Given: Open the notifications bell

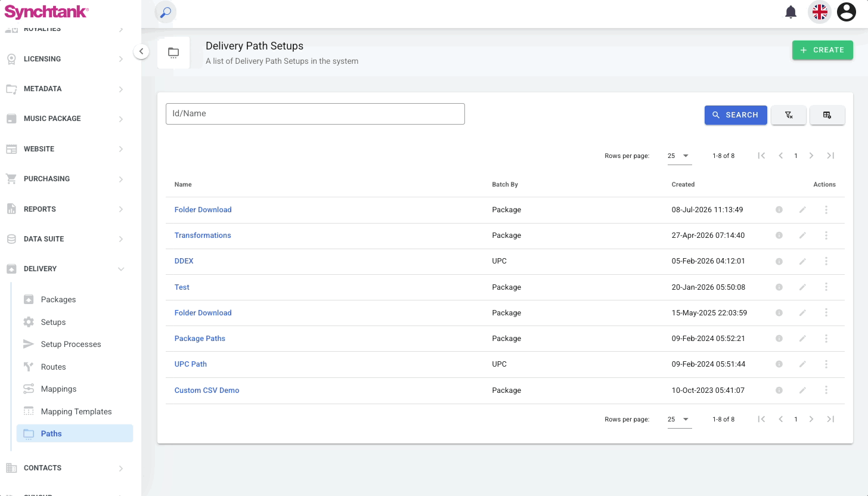Looking at the screenshot, I should click(x=791, y=12).
